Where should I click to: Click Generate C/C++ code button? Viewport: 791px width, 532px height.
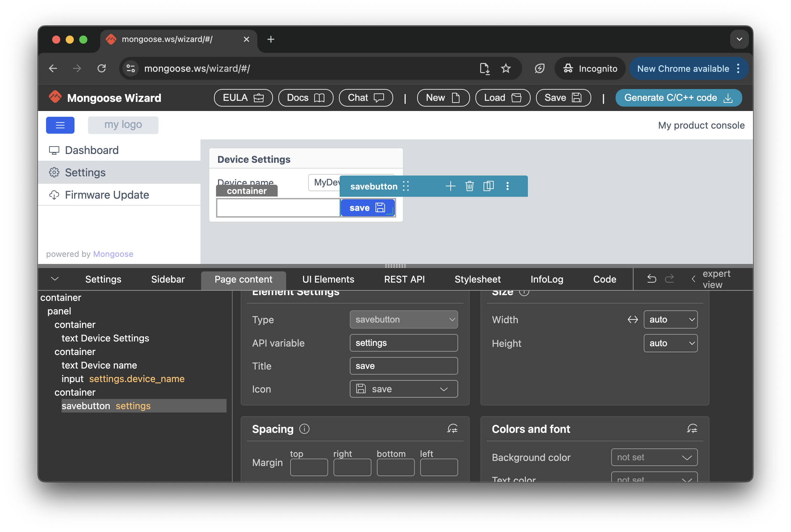678,98
